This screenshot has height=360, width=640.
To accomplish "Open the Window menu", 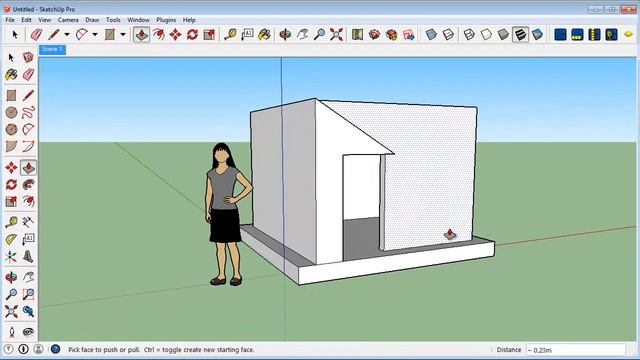I will (x=138, y=20).
